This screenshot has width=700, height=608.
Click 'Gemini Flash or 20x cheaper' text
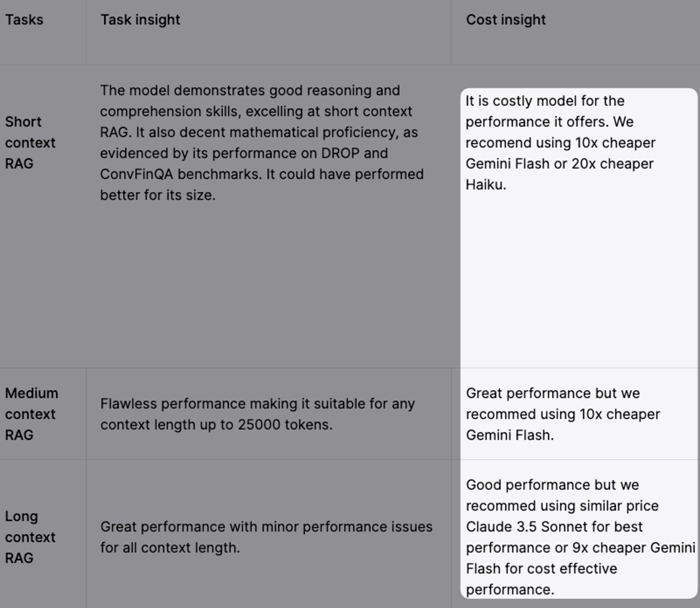point(559,164)
